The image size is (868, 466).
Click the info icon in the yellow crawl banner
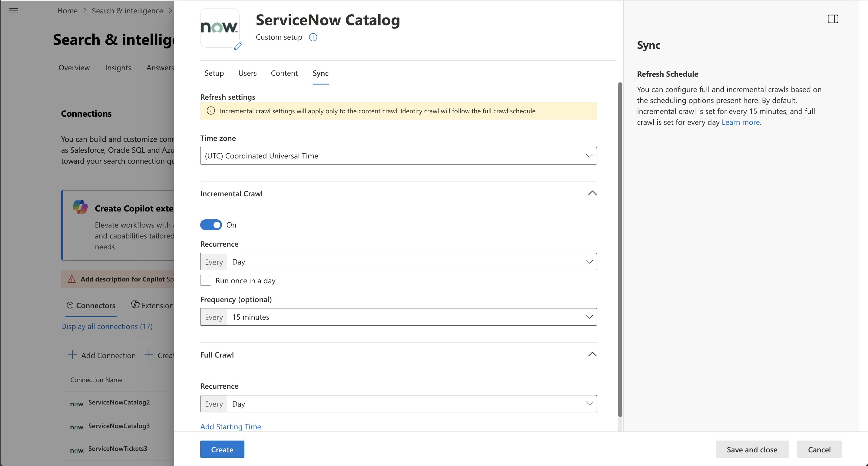point(210,111)
